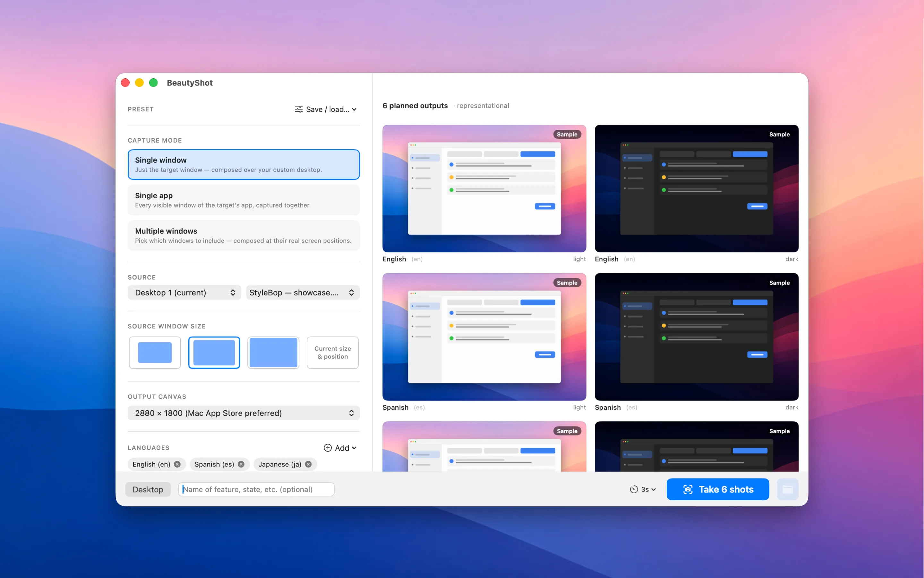The image size is (924, 578).
Task: Click the Sample badge on Spanish dark preview
Action: 779,283
